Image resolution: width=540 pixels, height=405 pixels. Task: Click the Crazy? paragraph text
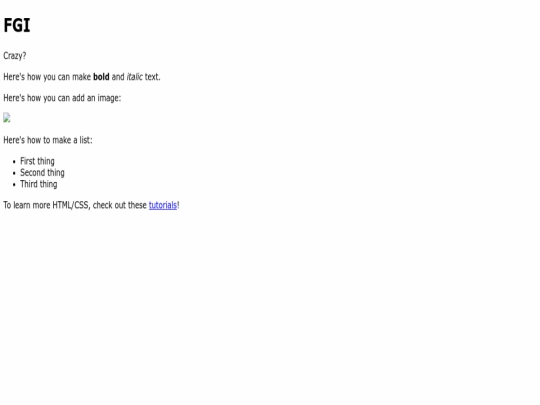coord(15,56)
